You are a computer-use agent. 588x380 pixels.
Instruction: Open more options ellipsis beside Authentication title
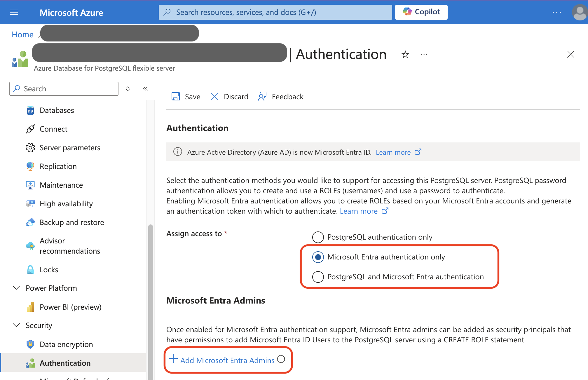coord(424,54)
